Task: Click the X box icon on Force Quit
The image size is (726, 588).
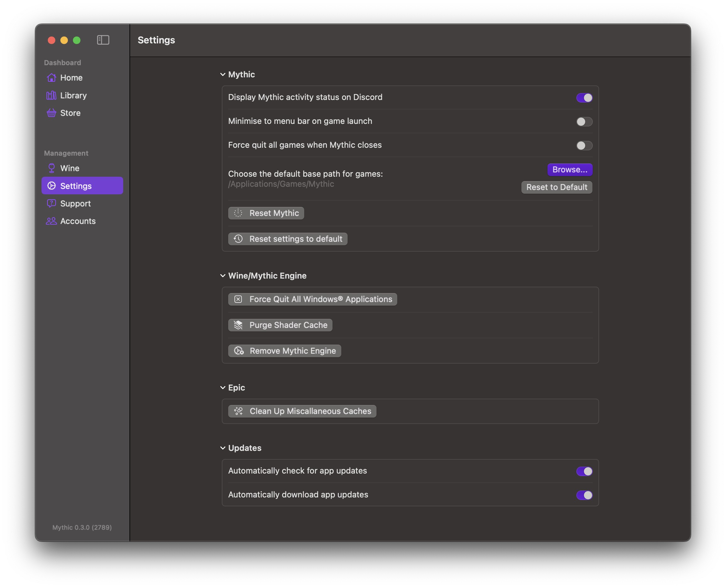Action: pyautogui.click(x=238, y=299)
